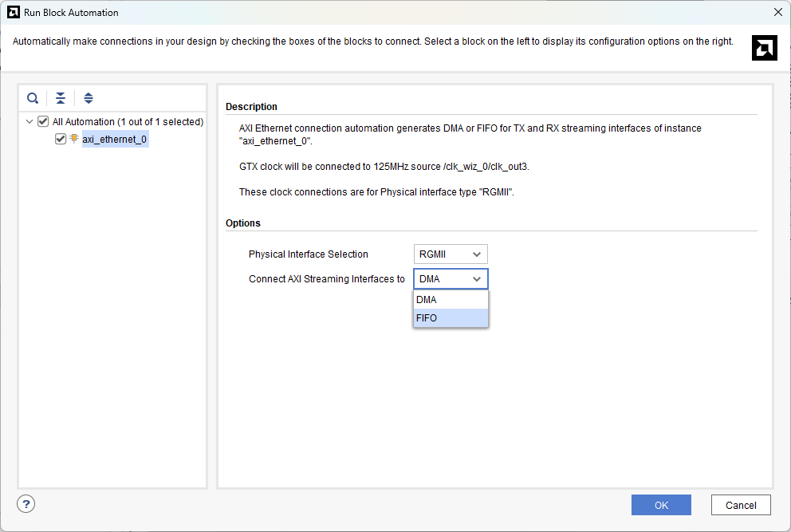Click the description text about GTX clock
Image resolution: width=791 pixels, height=532 pixels.
tap(384, 167)
